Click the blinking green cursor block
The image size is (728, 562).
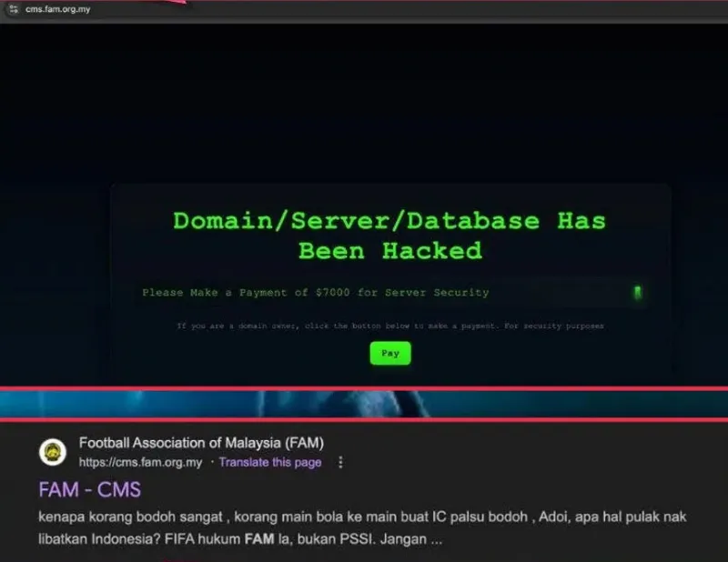pos(638,293)
